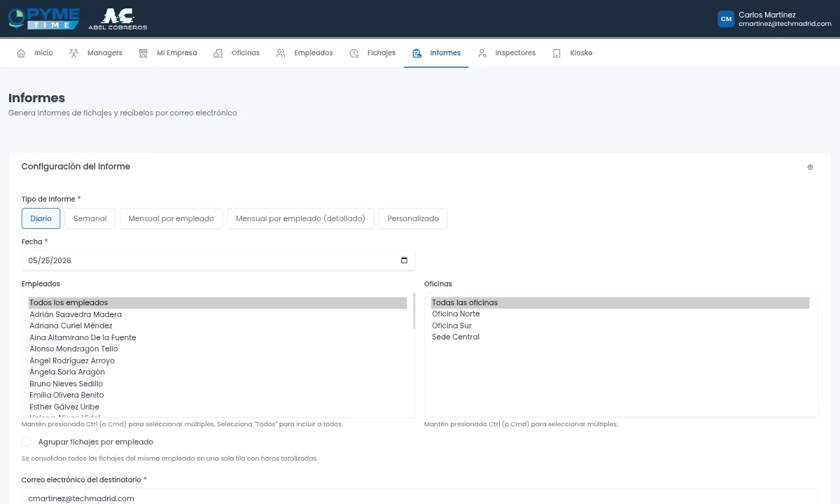Viewport: 840px width, 504px height.
Task: Select Mensual por empleado (detallado) type
Action: [x=301, y=218]
